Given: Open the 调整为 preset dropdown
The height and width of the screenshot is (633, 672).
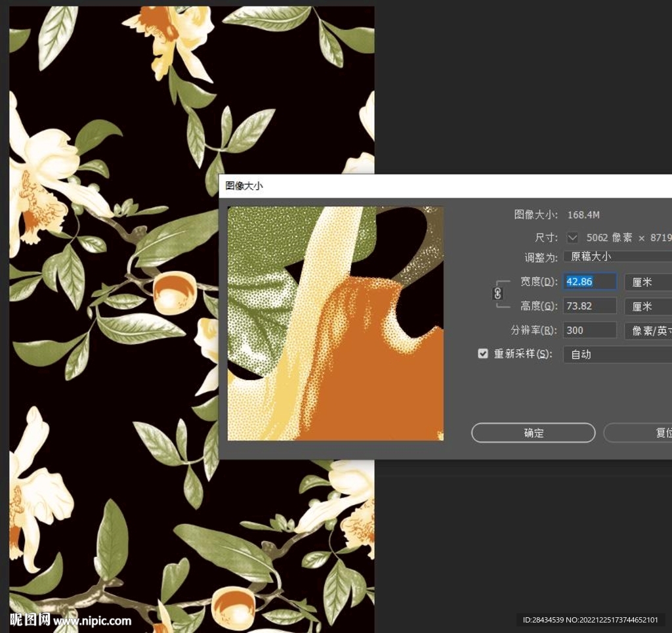Looking at the screenshot, I should click(x=618, y=257).
